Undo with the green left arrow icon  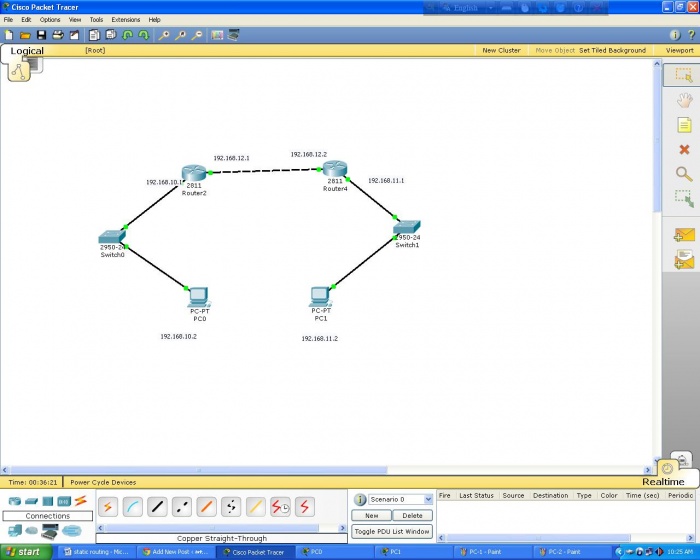point(128,35)
